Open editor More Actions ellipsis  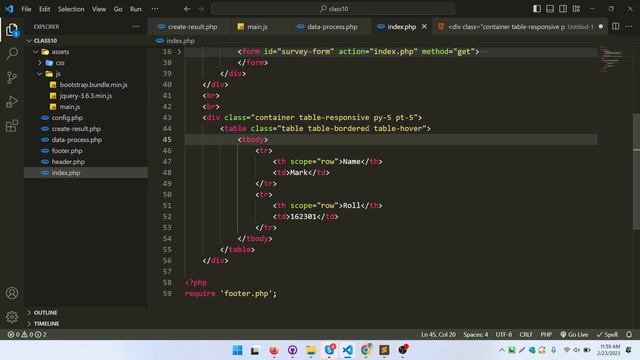(629, 27)
